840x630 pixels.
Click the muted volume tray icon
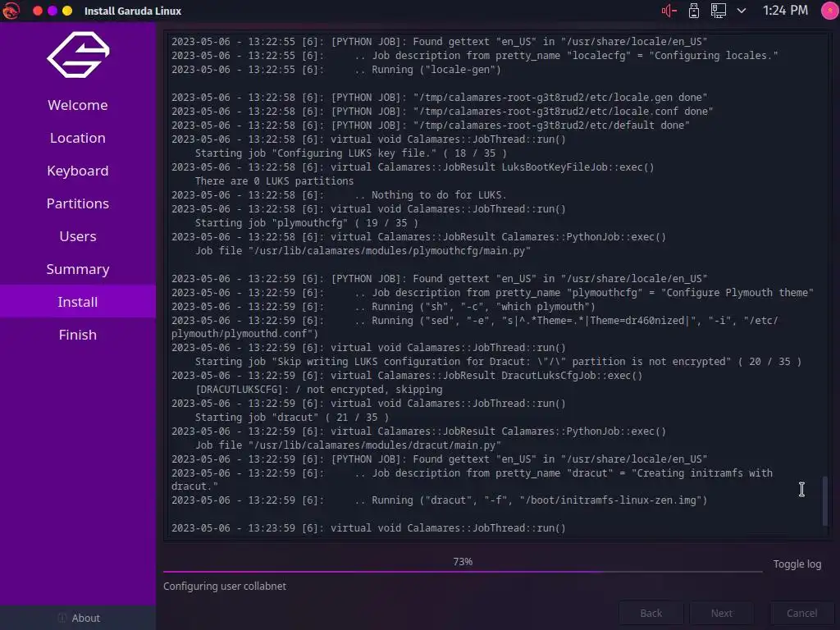(x=669, y=11)
